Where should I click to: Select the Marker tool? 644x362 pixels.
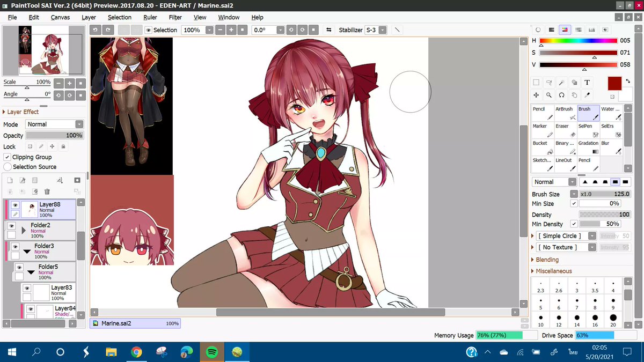coord(543,130)
